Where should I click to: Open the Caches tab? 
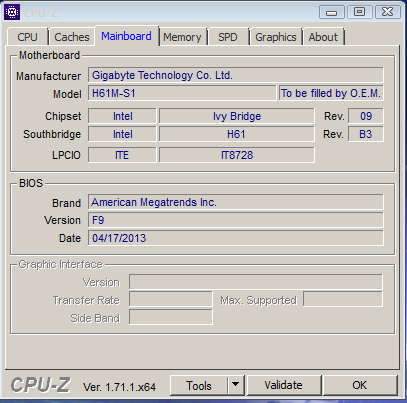click(72, 37)
